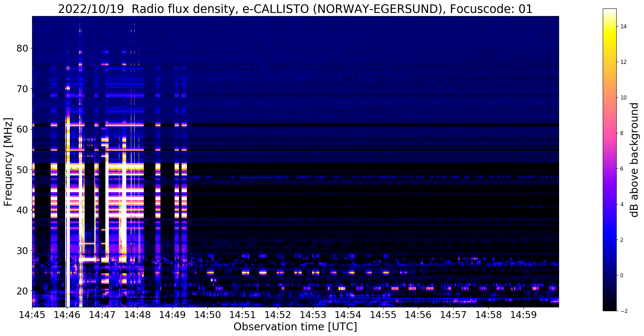Click the 14:53 time tick label
This screenshot has width=644, height=336.
[x=313, y=314]
